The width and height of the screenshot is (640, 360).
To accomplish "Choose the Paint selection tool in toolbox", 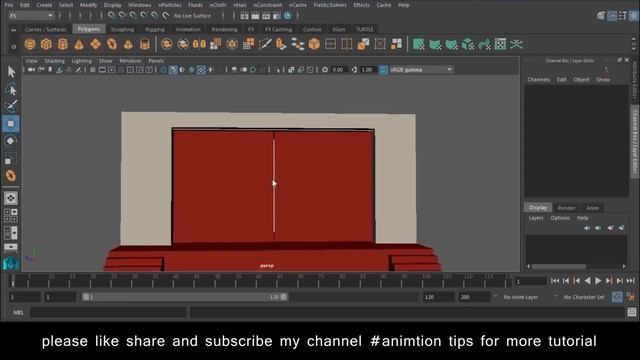I will tap(11, 106).
